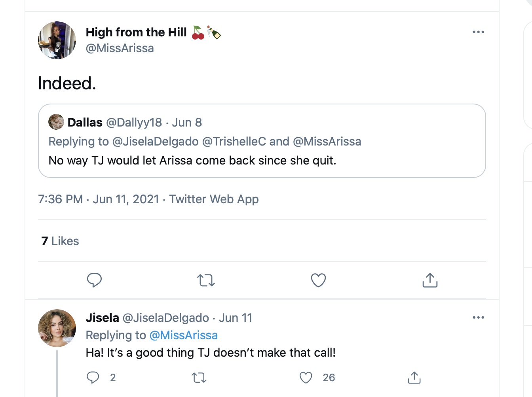Reply to the main tweet 'Indeed.'
The width and height of the screenshot is (532, 397).
[x=94, y=280]
